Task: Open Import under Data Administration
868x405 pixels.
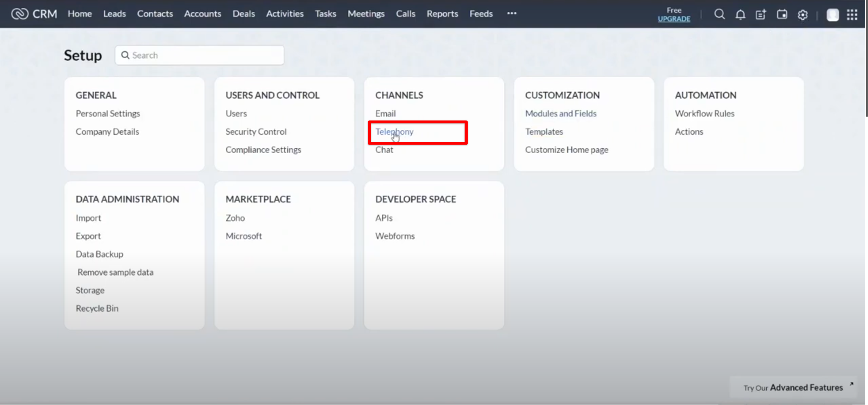Action: (88, 218)
